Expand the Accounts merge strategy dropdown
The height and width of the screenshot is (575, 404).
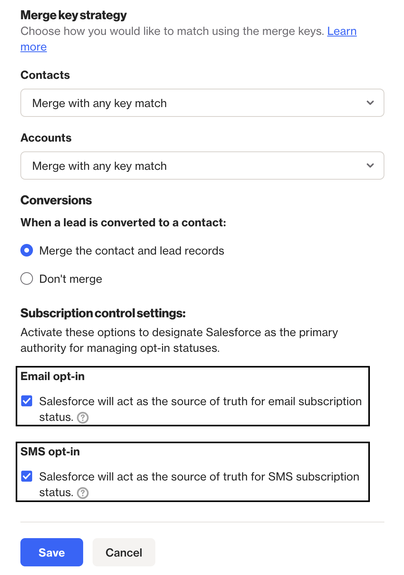202,166
